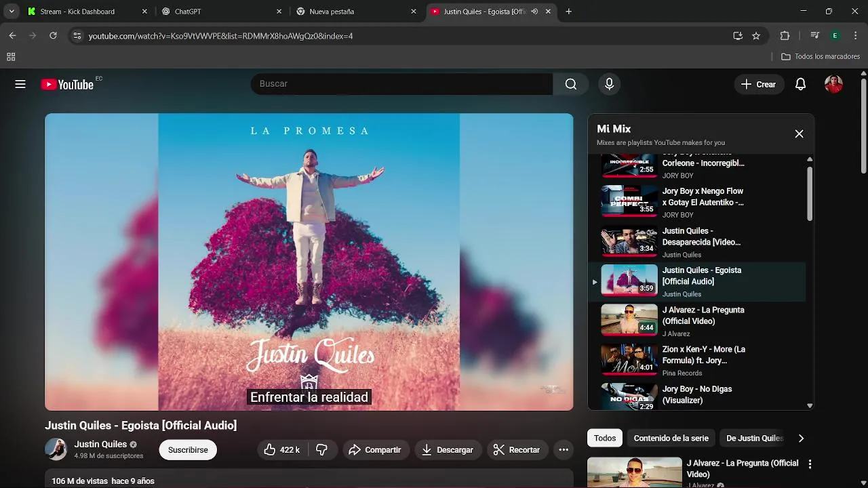Image resolution: width=868 pixels, height=488 pixels.
Task: Dislike the video with thumbs down
Action: 321,450
